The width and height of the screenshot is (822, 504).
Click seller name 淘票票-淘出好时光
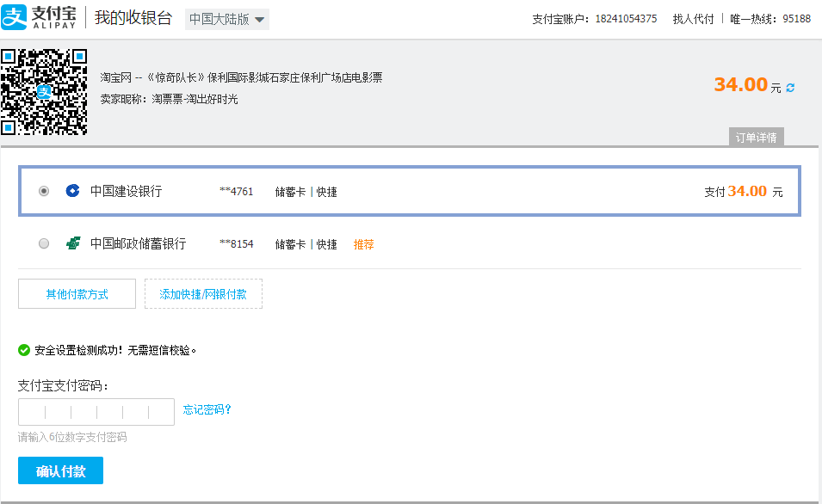click(195, 99)
